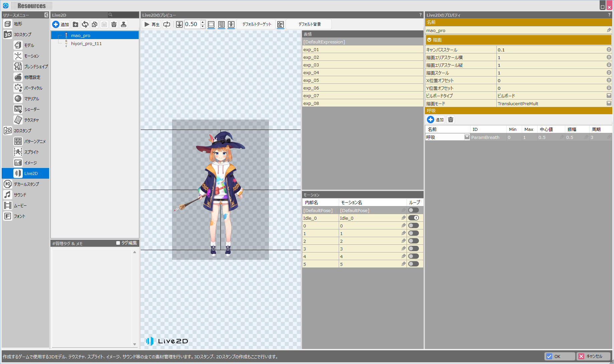614x364 pixels.
Task: Click 追加 button in the 呼吸 section
Action: pos(436,120)
